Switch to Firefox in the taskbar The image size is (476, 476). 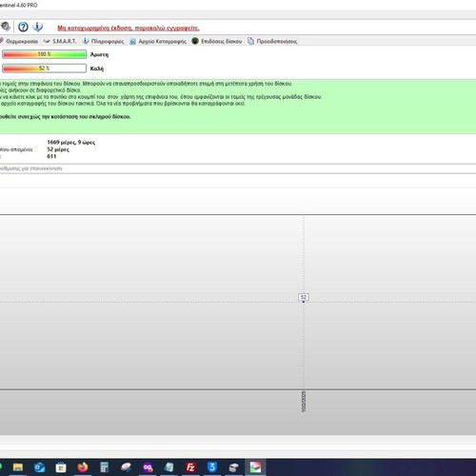83,467
